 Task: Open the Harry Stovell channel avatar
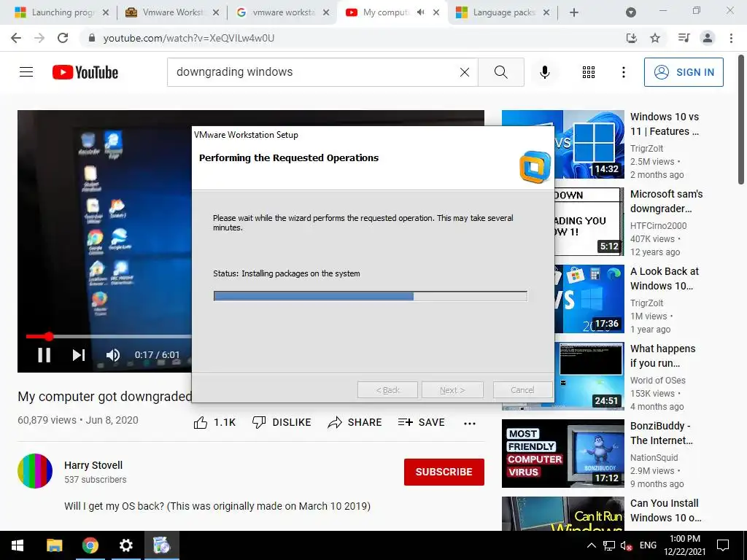[35, 471]
